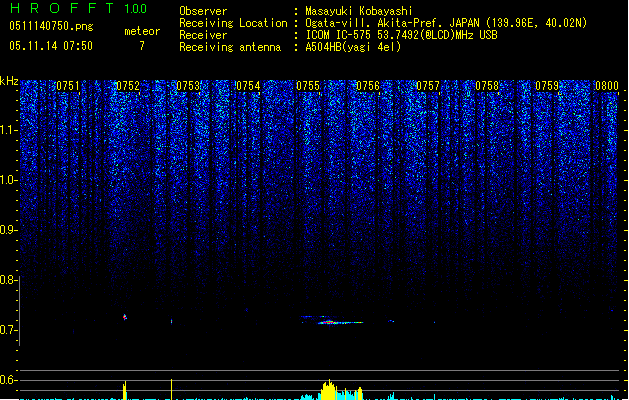The width and height of the screenshot is (629, 400).
Task: Click the 0753 time marker
Action: click(188, 86)
